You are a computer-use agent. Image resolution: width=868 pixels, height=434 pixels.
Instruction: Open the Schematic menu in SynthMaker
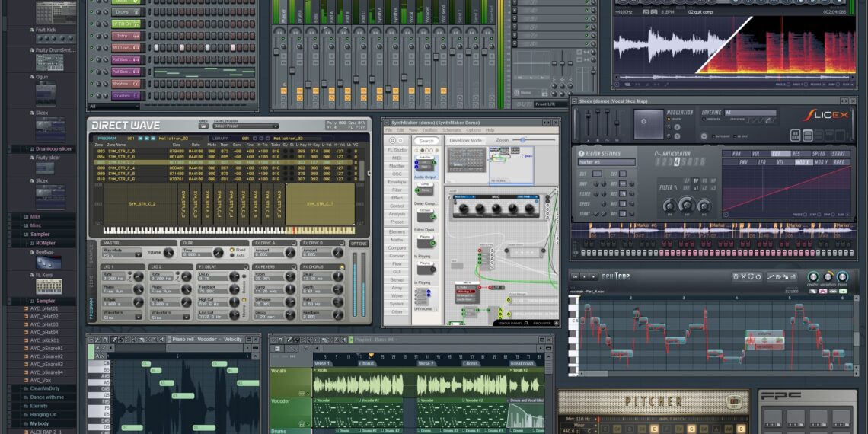tap(452, 130)
